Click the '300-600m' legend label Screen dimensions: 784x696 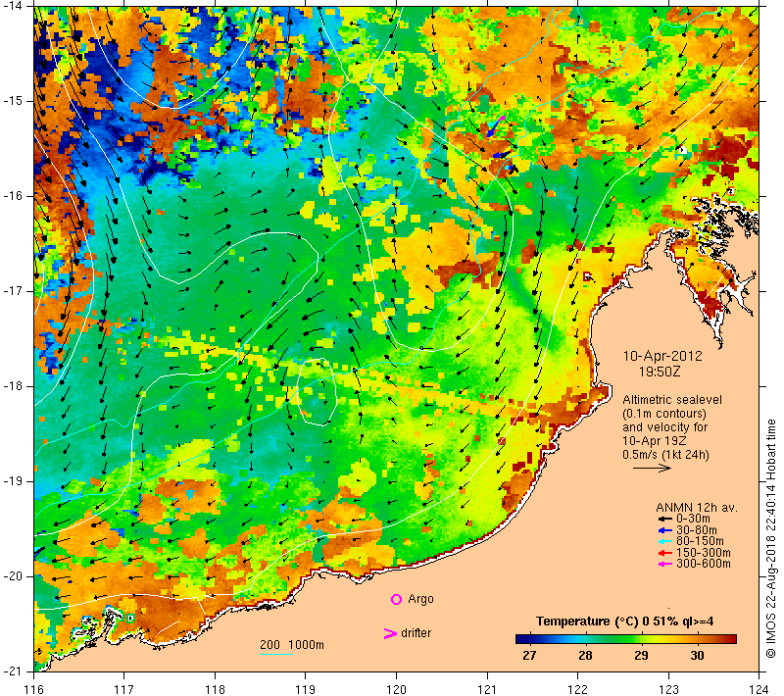(703, 564)
